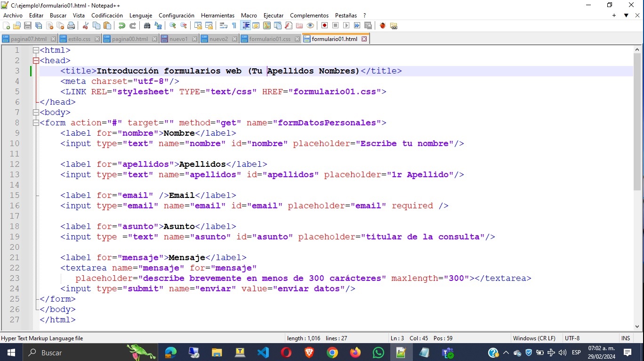Open the Folder as Workspace icon
Viewport: 644px width, 361px height.
pyautogui.click(x=299, y=25)
